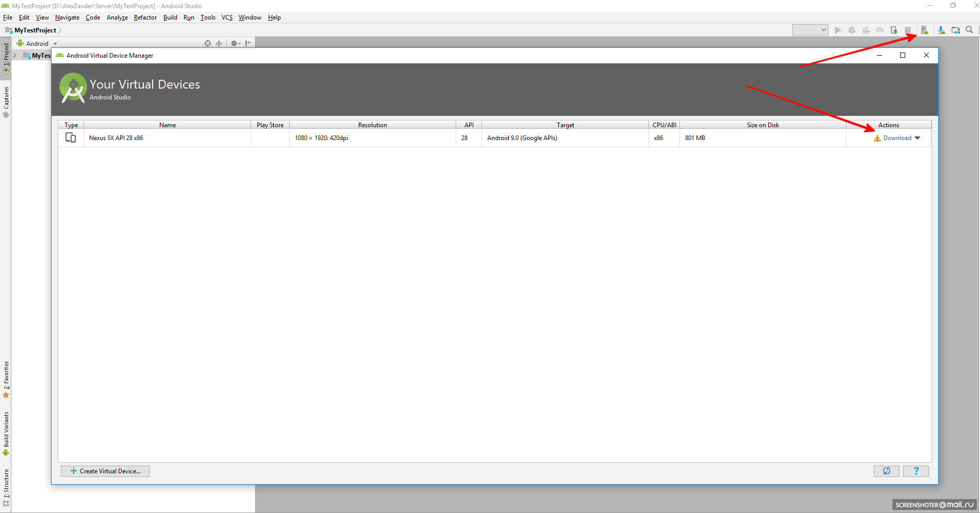Click the Size on Disk column header
The height and width of the screenshot is (513, 980).
[x=763, y=125]
